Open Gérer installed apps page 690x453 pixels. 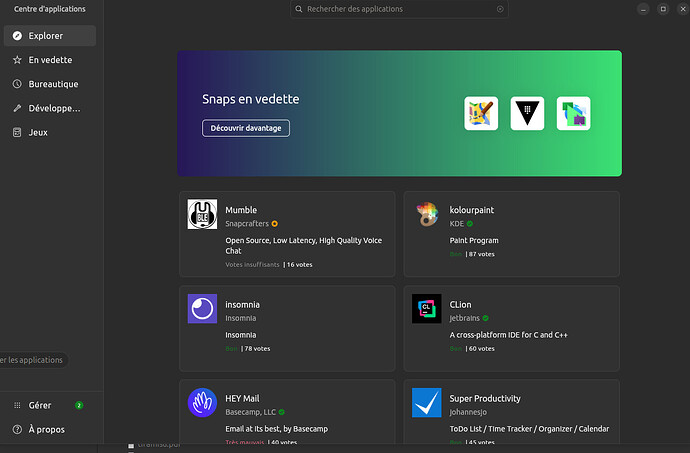50,405
